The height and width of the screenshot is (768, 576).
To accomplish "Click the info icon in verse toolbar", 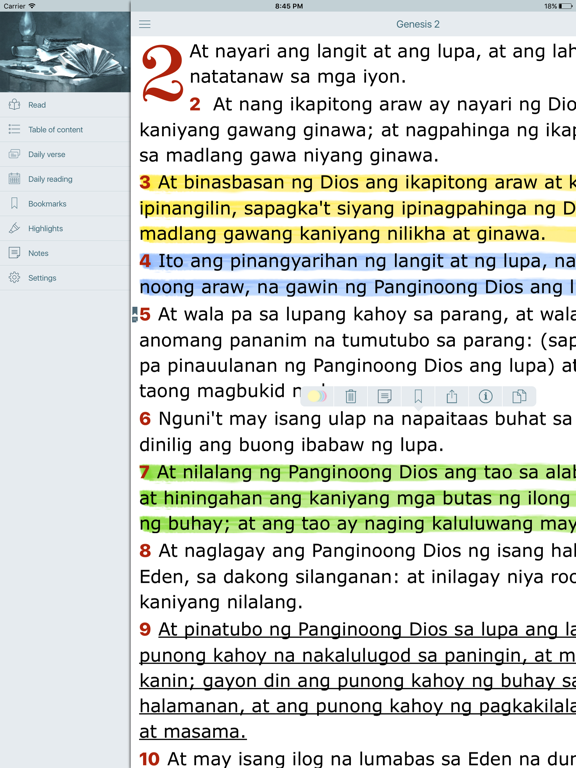I will click(485, 396).
